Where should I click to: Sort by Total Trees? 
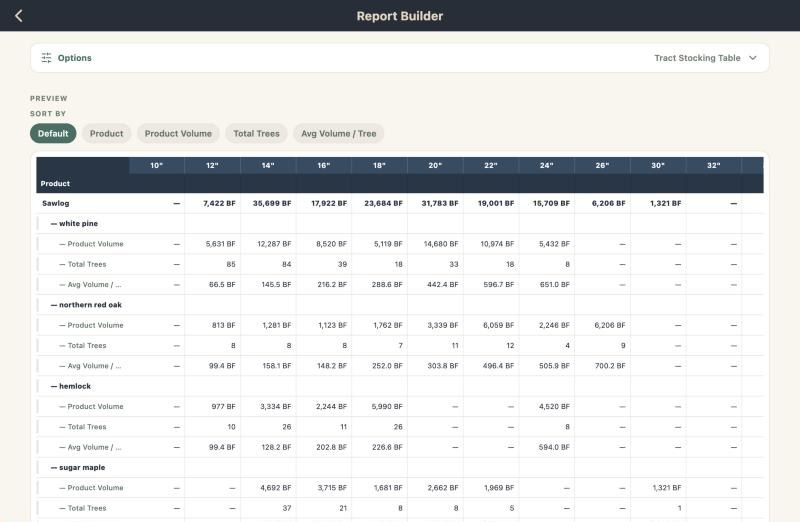[257, 133]
